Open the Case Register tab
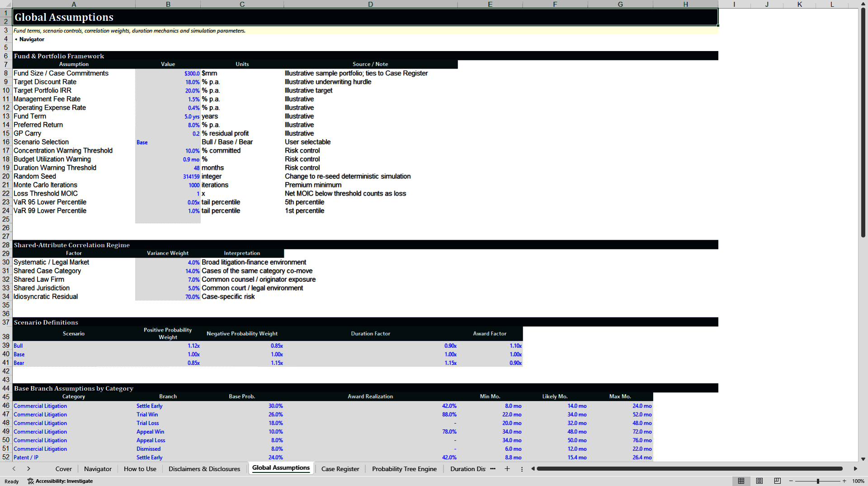The image size is (868, 486). click(340, 469)
